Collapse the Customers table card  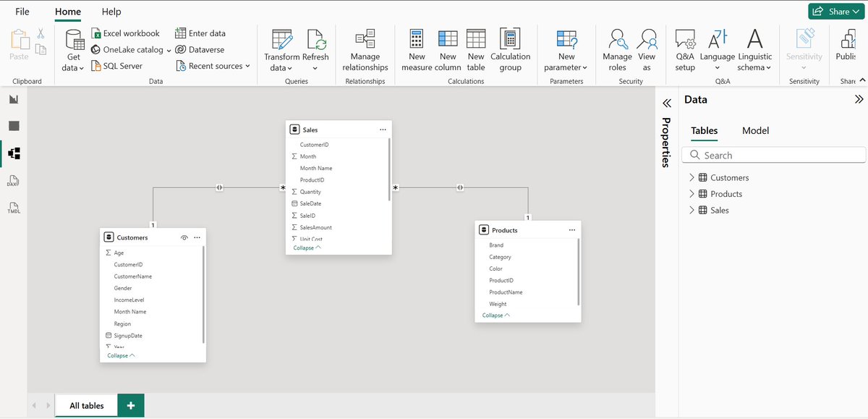pos(122,355)
